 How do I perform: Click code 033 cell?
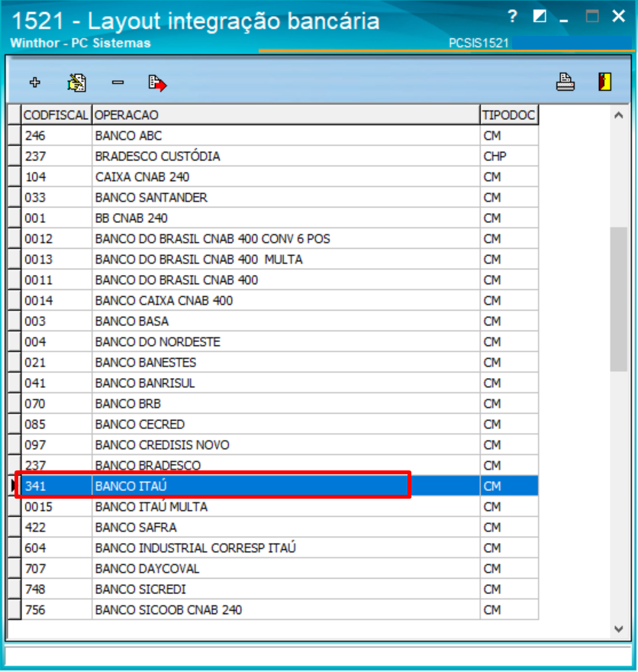(x=56, y=197)
